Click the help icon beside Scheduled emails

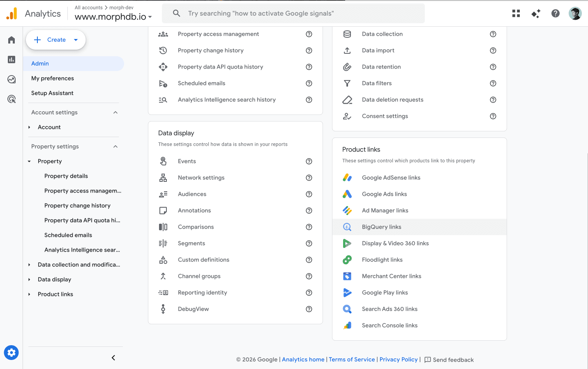coord(309,83)
